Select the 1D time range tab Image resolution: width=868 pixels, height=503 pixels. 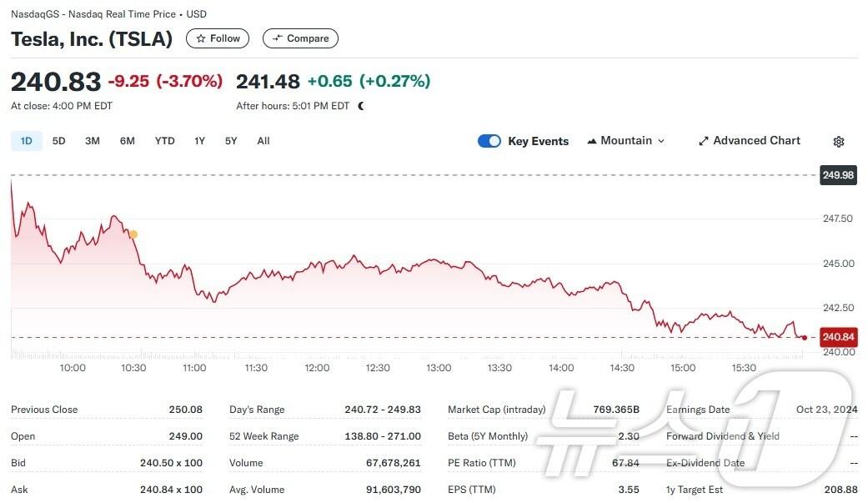coord(26,141)
